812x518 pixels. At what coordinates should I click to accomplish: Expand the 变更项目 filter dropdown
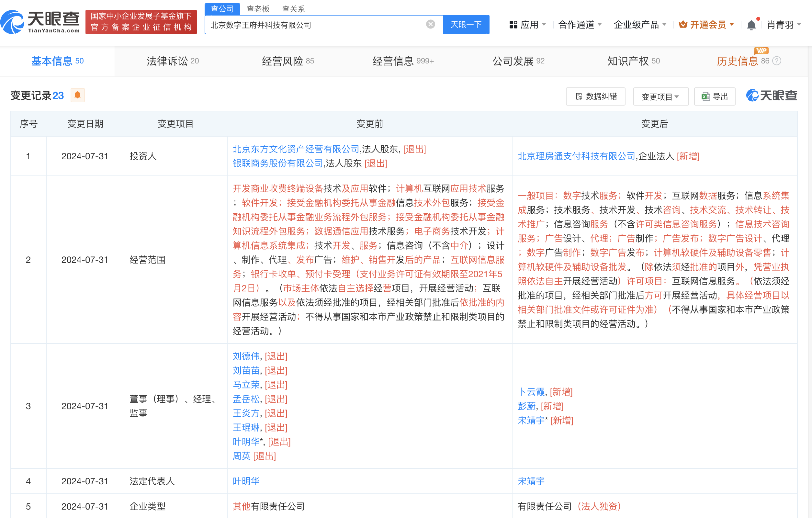click(660, 97)
